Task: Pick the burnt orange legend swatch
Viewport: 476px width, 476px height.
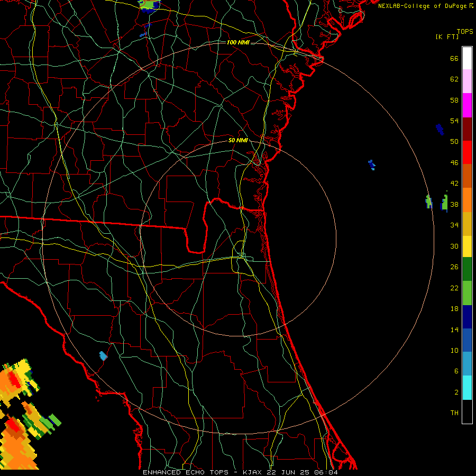Action: pyautogui.click(x=467, y=176)
